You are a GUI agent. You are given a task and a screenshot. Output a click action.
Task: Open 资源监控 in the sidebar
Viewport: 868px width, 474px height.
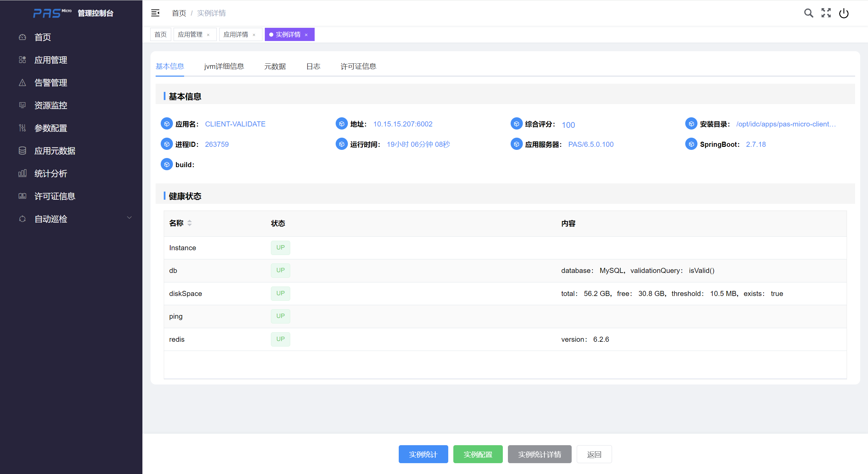(x=51, y=105)
